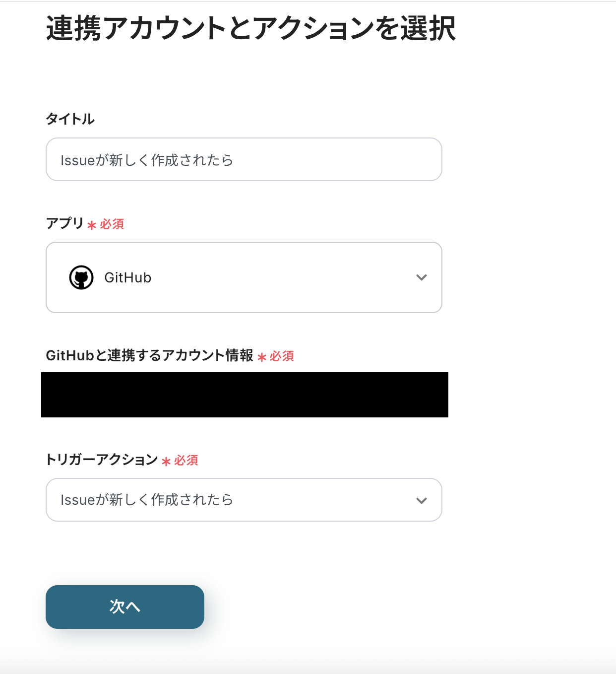Click the 必須 marker next to トリガーアクション

click(x=186, y=461)
